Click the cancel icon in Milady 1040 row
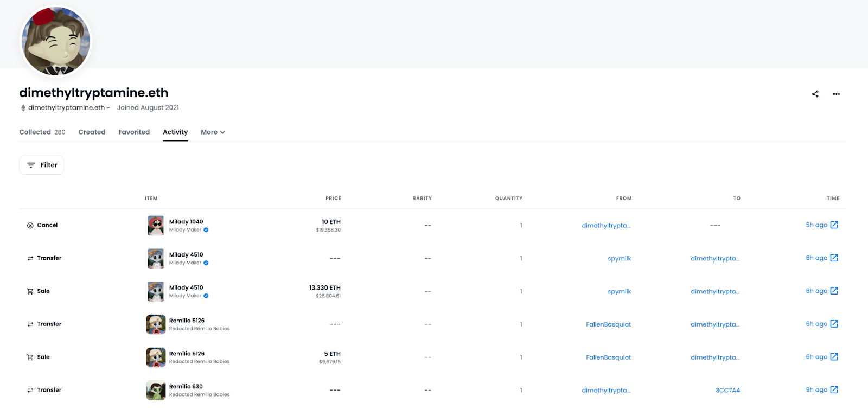The height and width of the screenshot is (409, 868). click(30, 225)
